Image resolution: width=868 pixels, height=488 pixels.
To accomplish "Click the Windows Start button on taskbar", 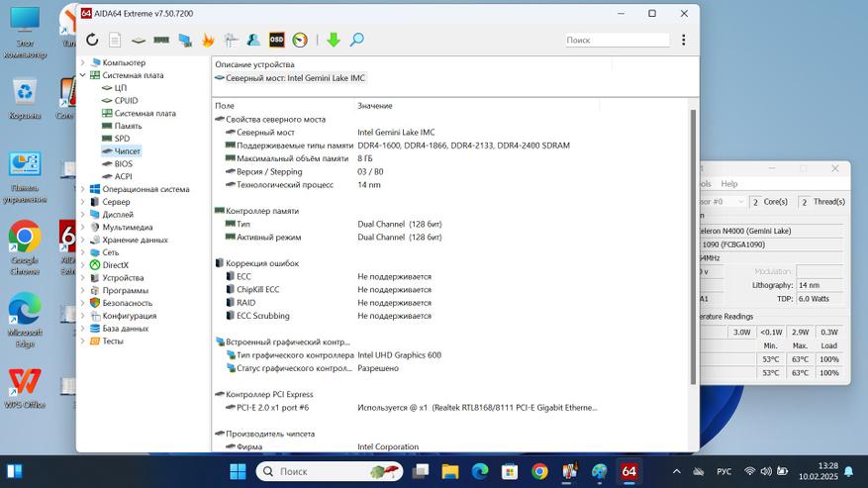I will pos(239,471).
